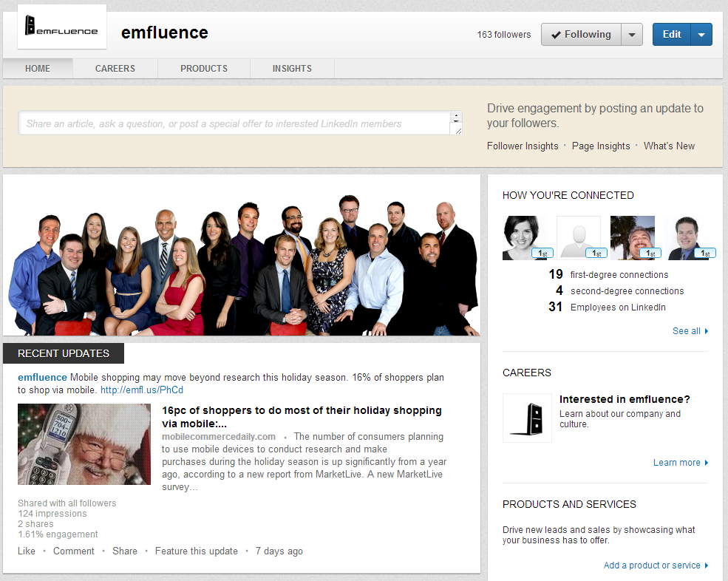Focus the share an update text box
This screenshot has height=581, width=728.
point(234,123)
